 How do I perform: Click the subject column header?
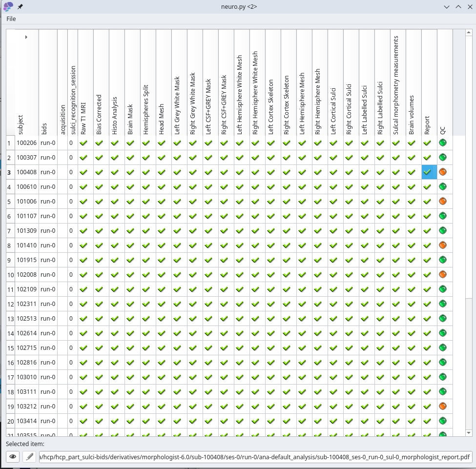tap(27, 82)
